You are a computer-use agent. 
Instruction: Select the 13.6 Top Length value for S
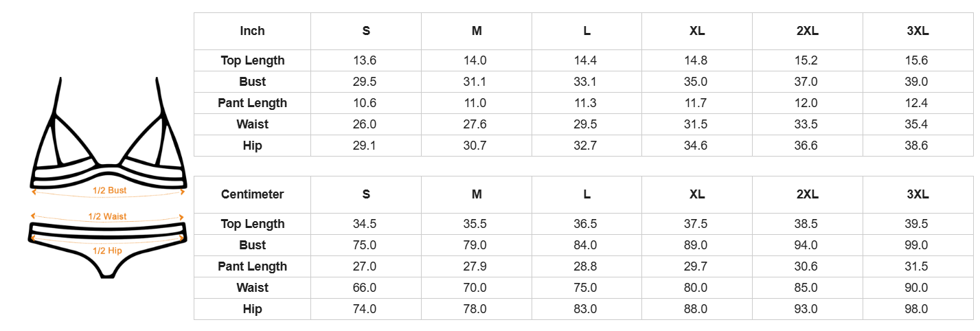point(365,60)
